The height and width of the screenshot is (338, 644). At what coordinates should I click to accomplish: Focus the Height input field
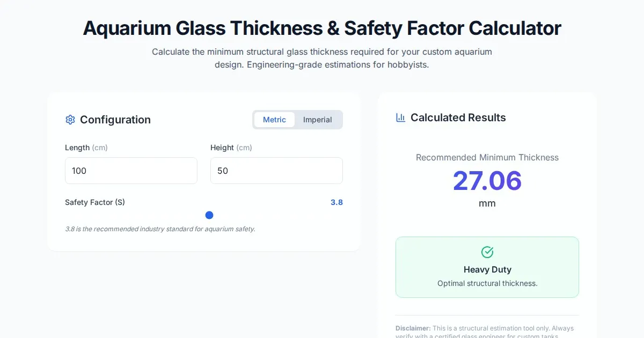[276, 171]
